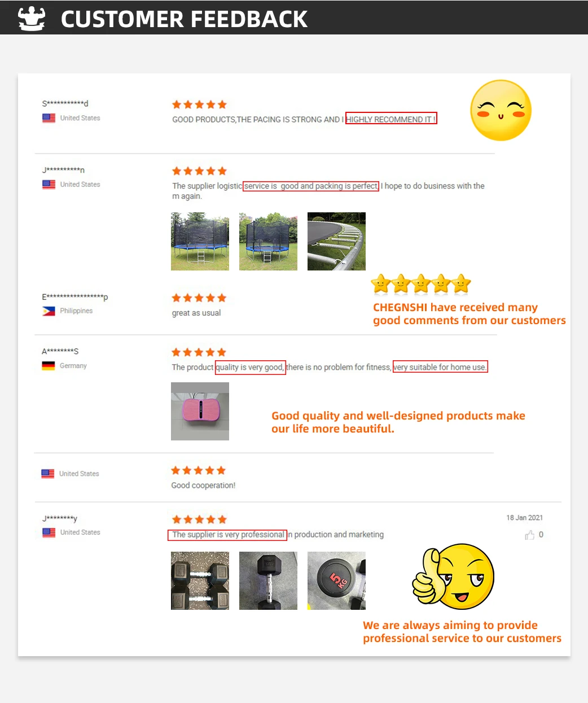Click the flexing muscle logo in header
Image resolution: width=588 pixels, height=703 pixels.
click(32, 18)
